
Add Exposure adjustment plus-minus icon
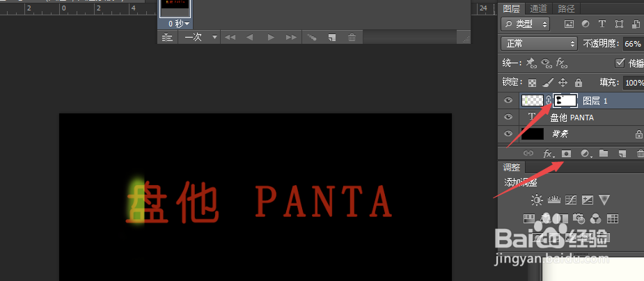(x=588, y=200)
